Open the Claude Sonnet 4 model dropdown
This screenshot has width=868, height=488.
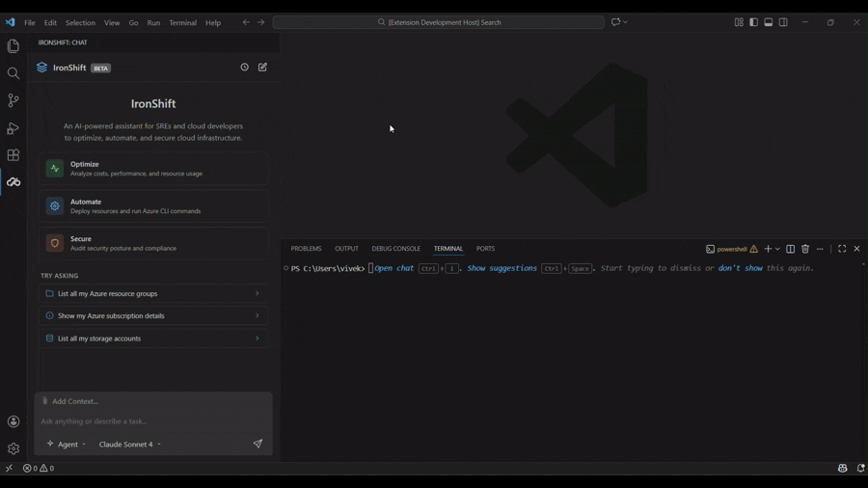[x=129, y=445]
